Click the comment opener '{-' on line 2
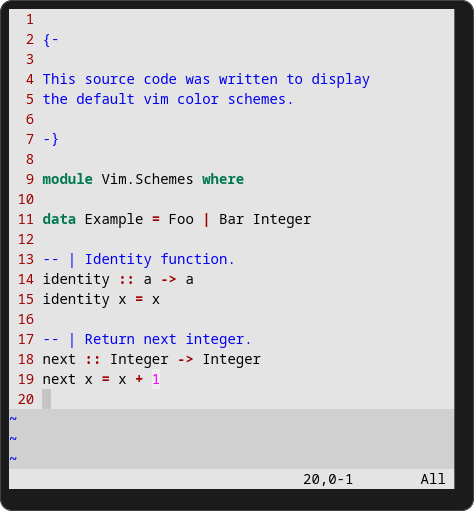 point(51,40)
